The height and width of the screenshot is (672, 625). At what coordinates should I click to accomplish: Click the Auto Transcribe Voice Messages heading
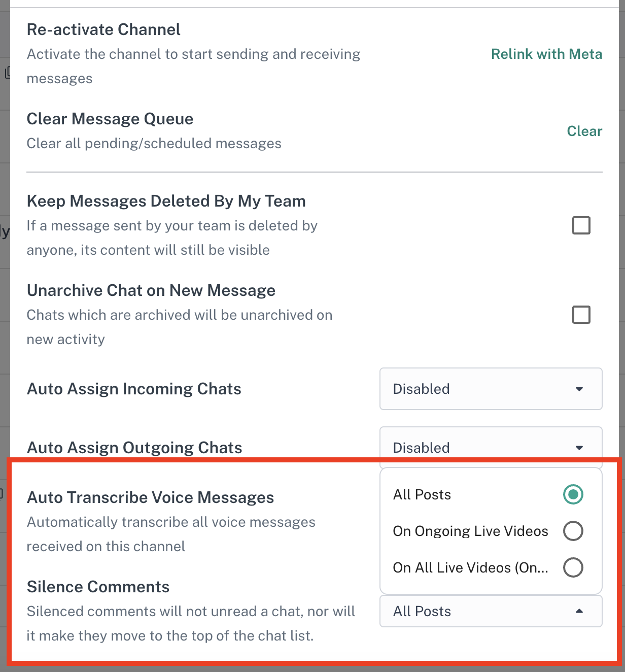[x=150, y=497]
